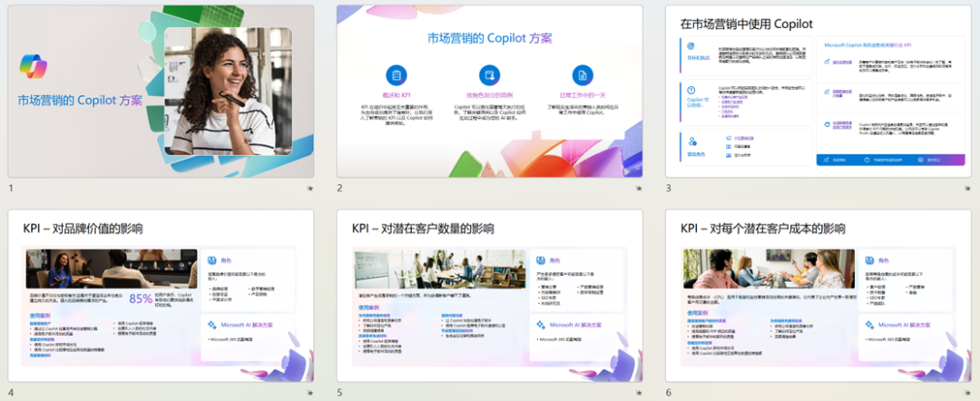Screen dimensions: 980x401
Task: Select the KPI – 对潜在客户数量的影响 slide
Action: tap(489, 296)
